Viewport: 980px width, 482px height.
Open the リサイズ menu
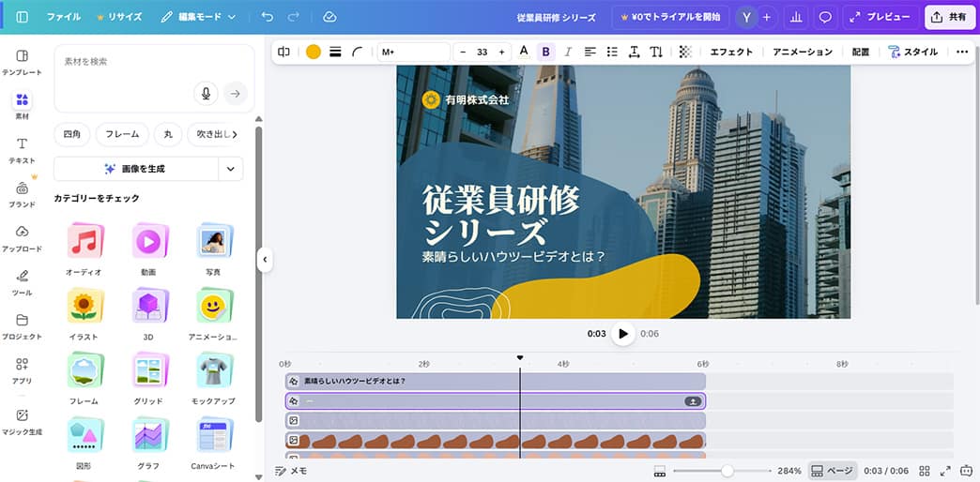119,17
